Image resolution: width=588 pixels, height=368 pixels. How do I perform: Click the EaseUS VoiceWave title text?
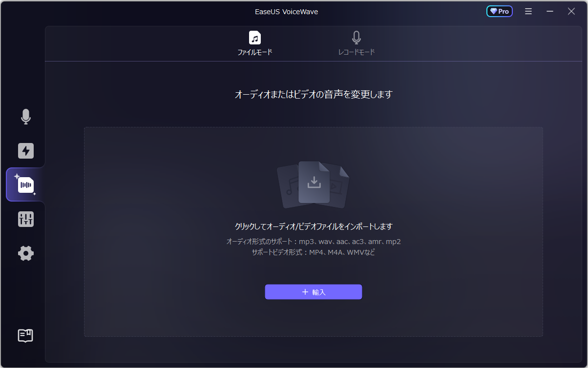point(287,11)
